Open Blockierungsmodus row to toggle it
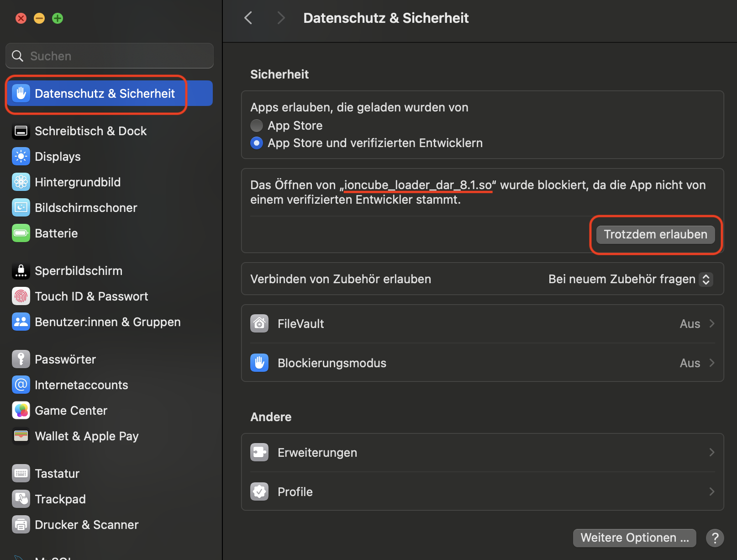 coord(482,363)
